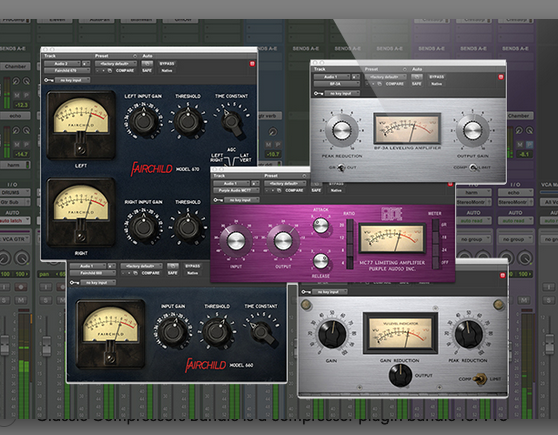Click the RIGHT VU meter zero screw
Screen dimensions: 558x435
[x=81, y=236]
